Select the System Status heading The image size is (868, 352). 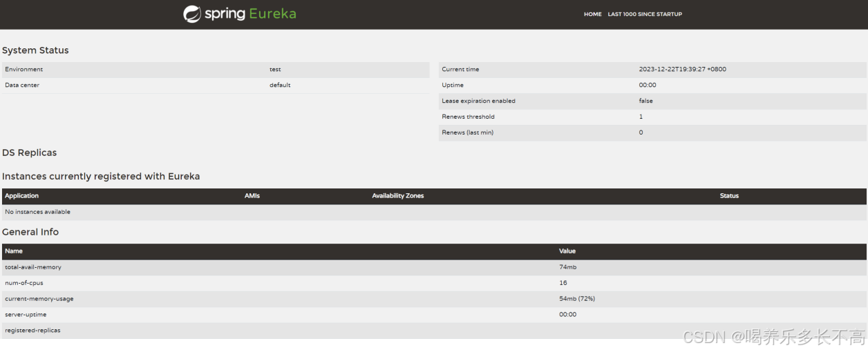(x=35, y=50)
